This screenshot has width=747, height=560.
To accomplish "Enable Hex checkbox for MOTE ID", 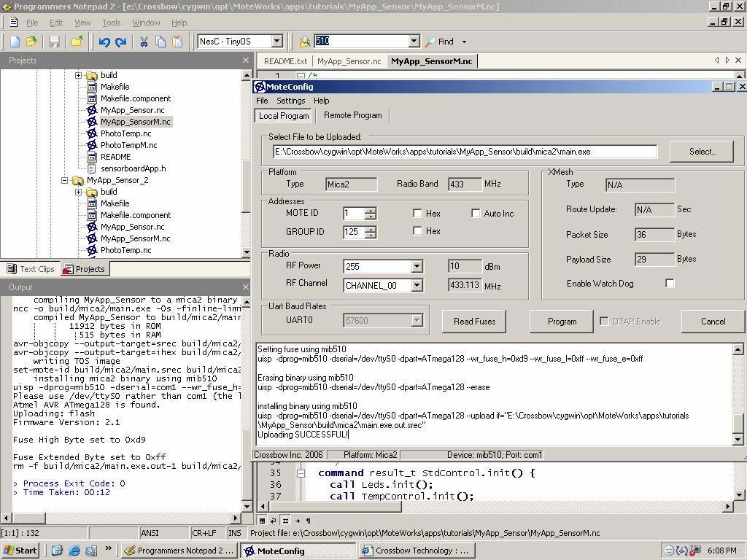I will point(417,214).
